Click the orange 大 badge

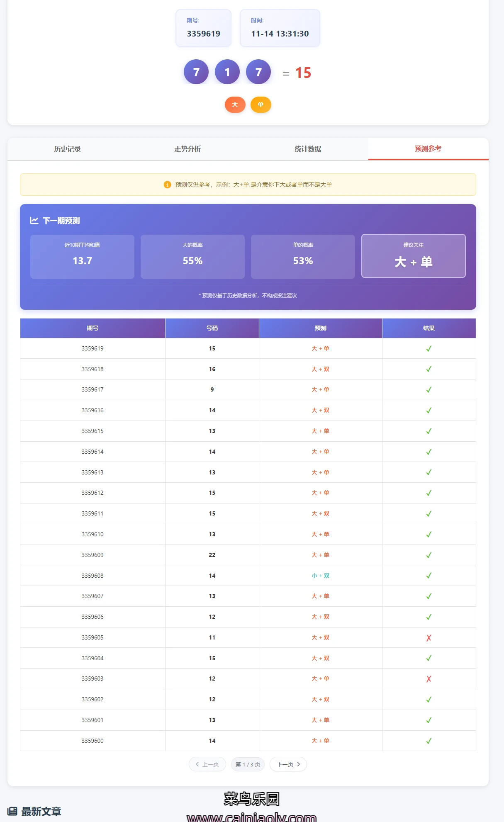(235, 105)
